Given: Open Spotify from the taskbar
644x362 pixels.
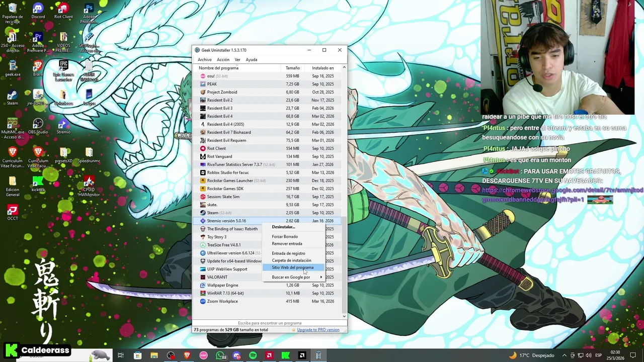Looking at the screenshot, I should (253, 355).
